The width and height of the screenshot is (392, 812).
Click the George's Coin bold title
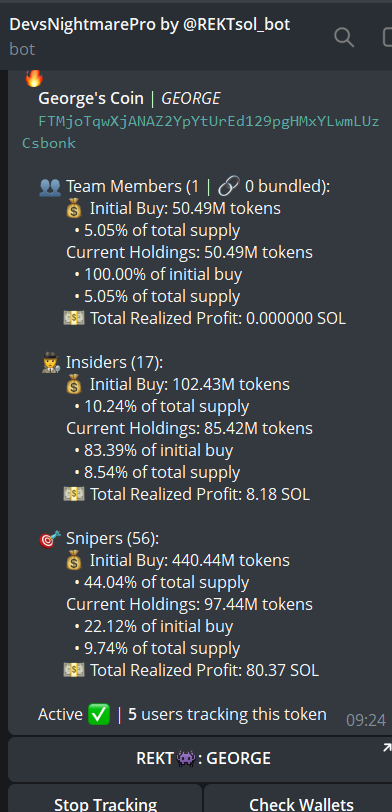[91, 98]
